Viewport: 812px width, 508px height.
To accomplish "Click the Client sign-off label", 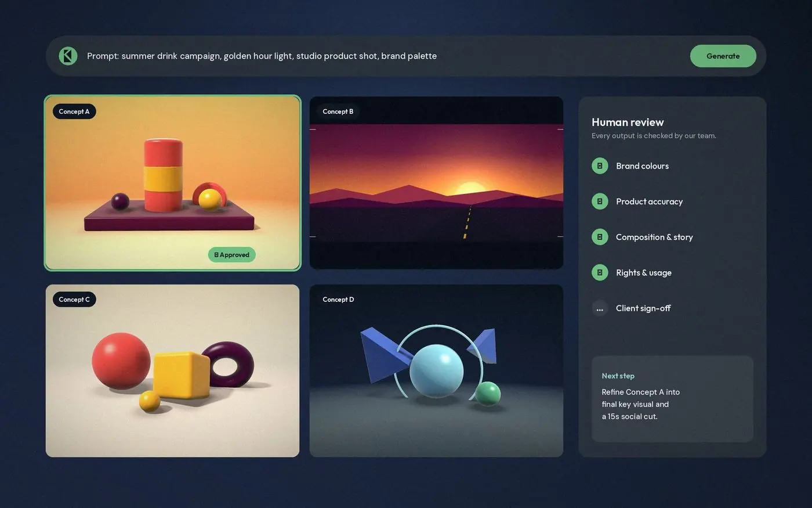I will (643, 308).
